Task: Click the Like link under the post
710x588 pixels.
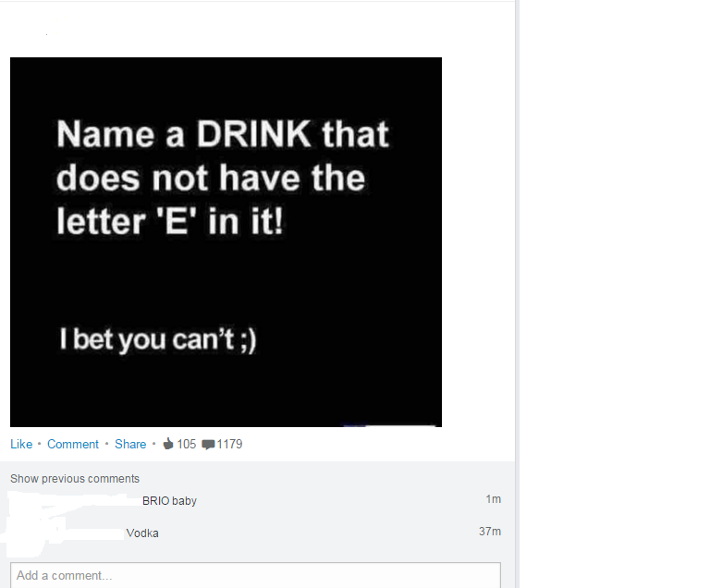Action: pos(21,444)
